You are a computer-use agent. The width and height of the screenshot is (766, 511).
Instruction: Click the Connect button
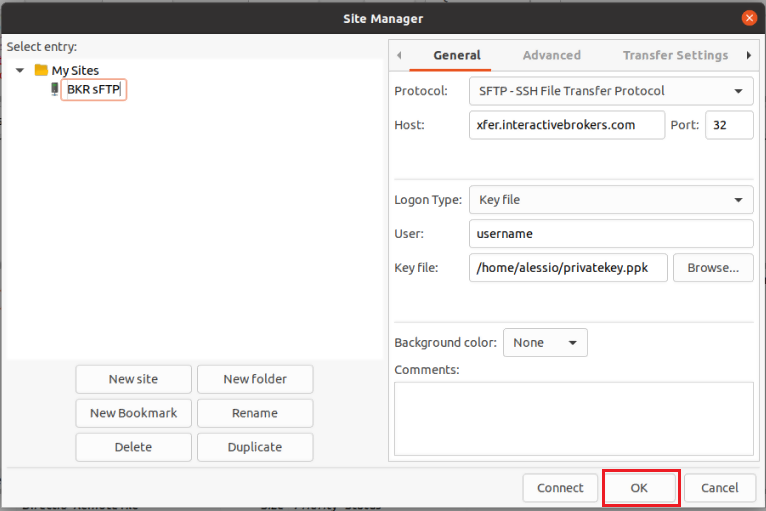click(x=560, y=488)
